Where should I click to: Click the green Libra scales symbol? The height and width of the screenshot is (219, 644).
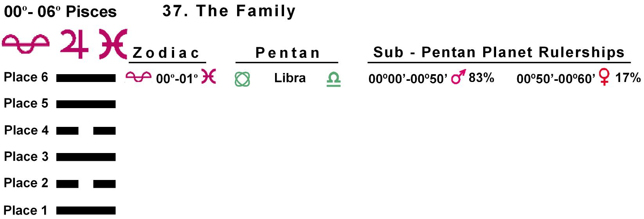pyautogui.click(x=333, y=80)
